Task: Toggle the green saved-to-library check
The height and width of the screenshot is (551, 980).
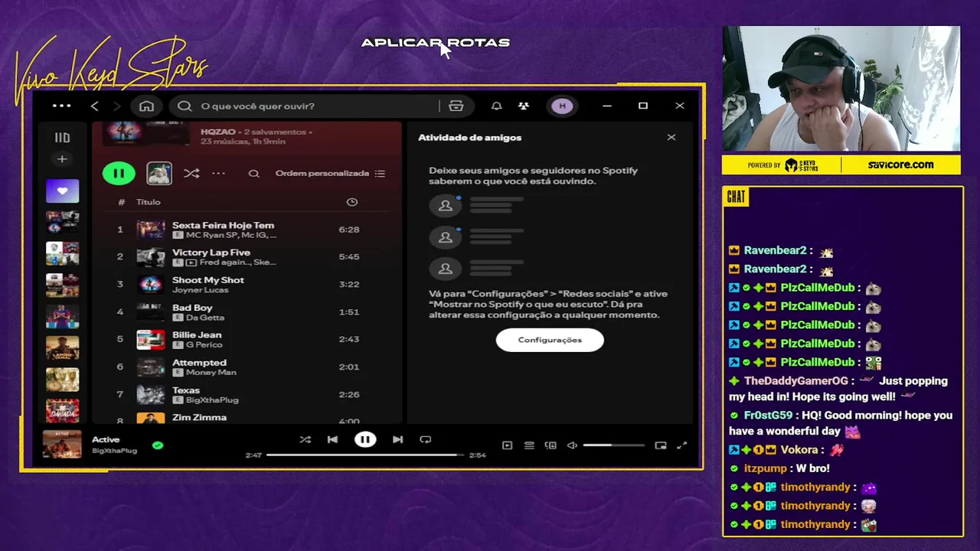Action: pyautogui.click(x=158, y=445)
